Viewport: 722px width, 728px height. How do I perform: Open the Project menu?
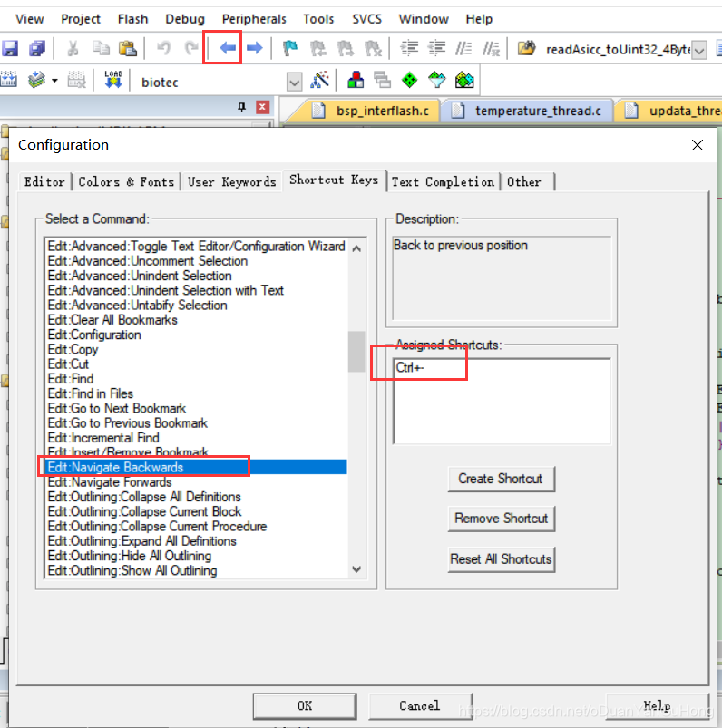(81, 19)
